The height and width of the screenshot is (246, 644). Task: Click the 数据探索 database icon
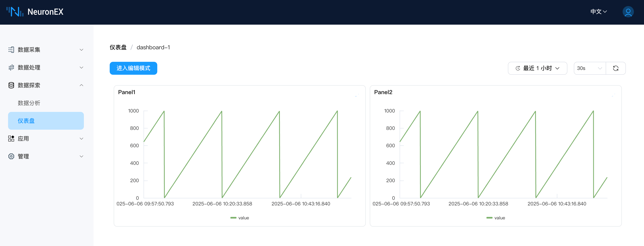[11, 85]
